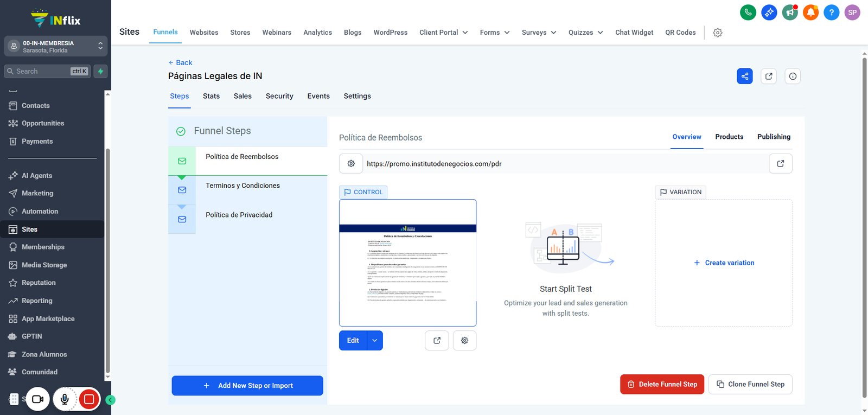Click the Delete Funnel Step button
This screenshot has width=868, height=415.
(x=662, y=384)
